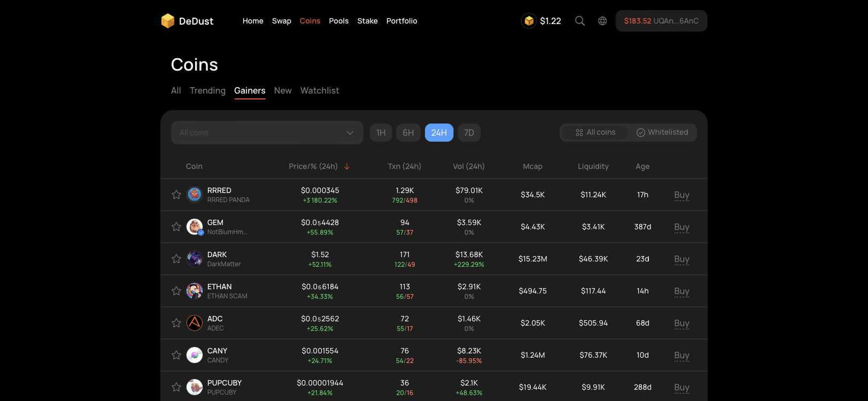Click the PUPCUBY coin avatar icon

click(195, 387)
